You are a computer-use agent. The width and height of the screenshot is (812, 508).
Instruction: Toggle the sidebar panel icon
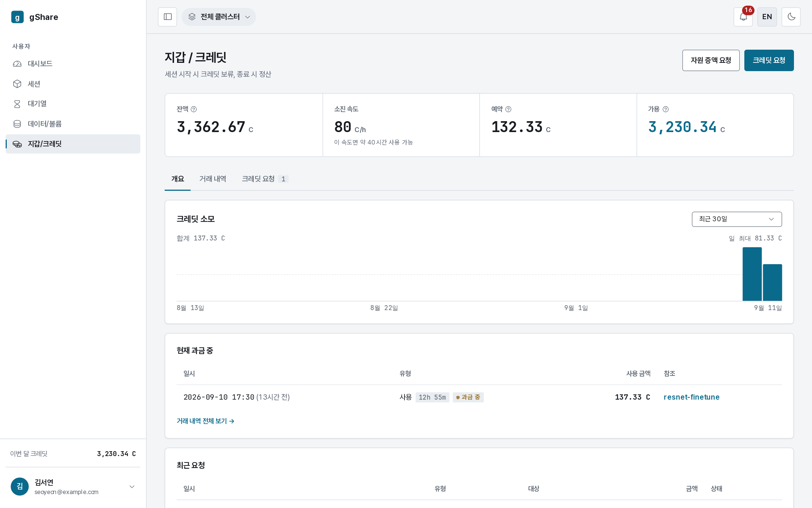pyautogui.click(x=168, y=17)
